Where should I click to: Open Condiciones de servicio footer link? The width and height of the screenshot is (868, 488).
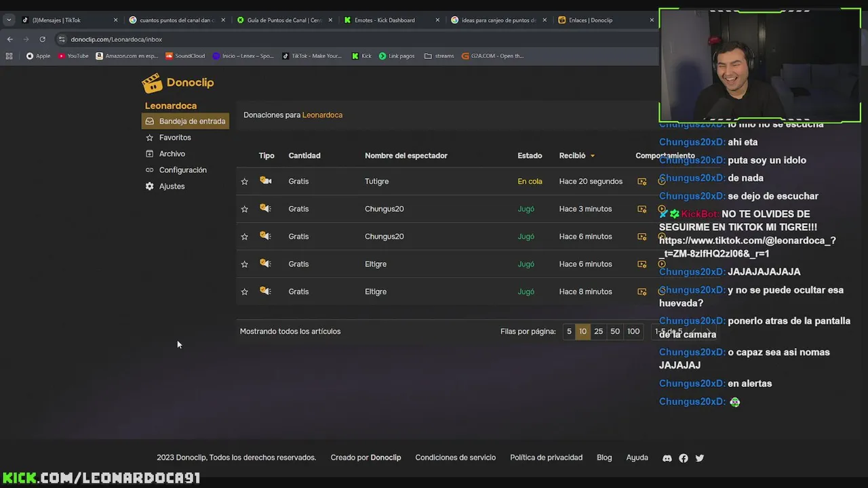(x=456, y=458)
